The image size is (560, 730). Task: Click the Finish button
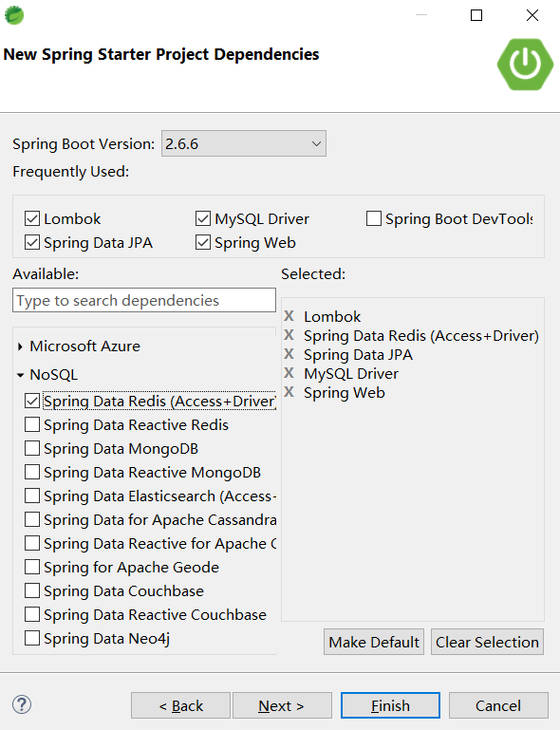pyautogui.click(x=390, y=705)
